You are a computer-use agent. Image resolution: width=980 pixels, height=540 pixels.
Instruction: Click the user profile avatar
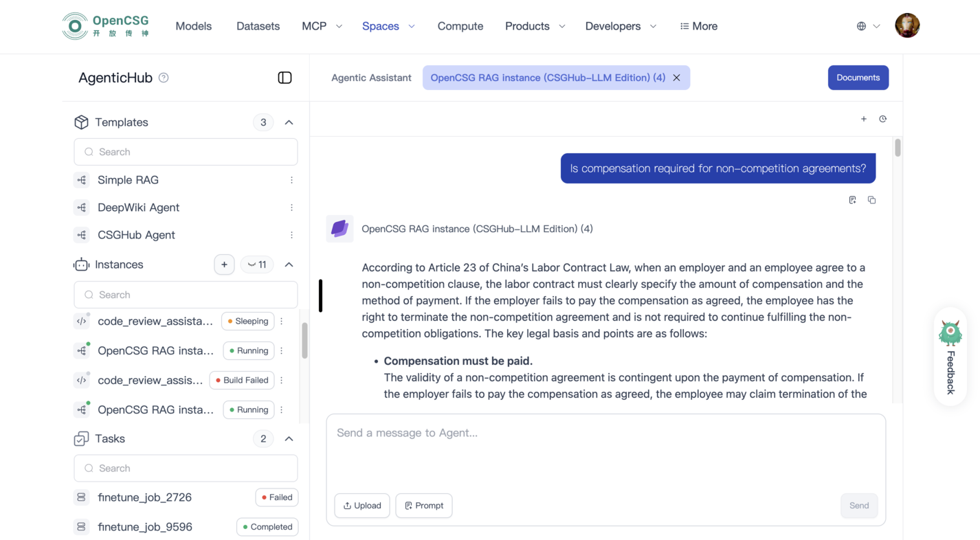point(907,26)
